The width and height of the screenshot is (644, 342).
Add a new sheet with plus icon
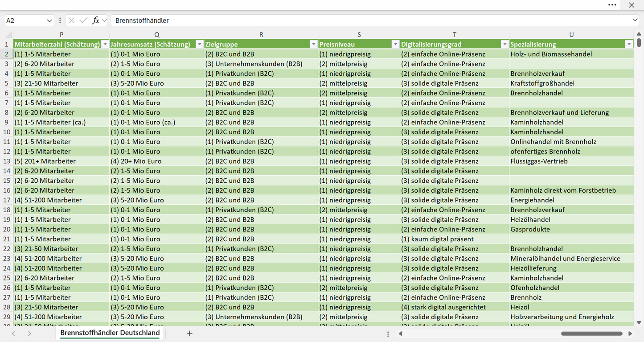pyautogui.click(x=189, y=334)
